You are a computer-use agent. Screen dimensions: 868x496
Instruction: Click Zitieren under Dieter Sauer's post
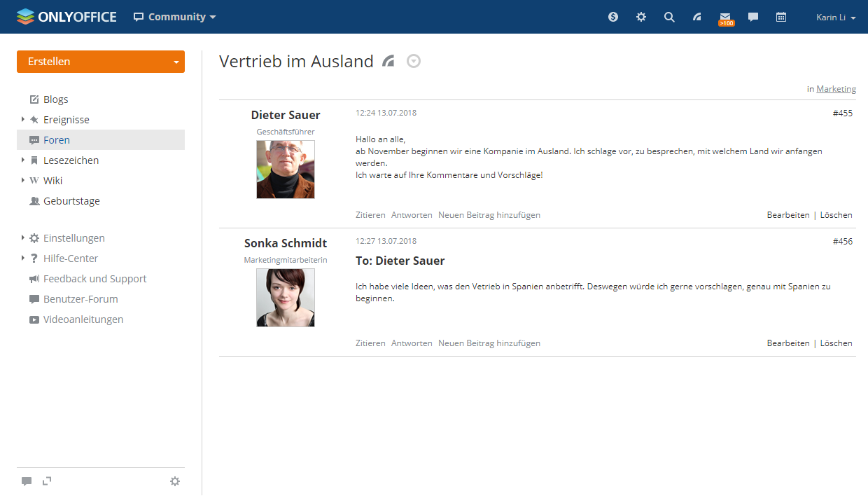coord(370,215)
